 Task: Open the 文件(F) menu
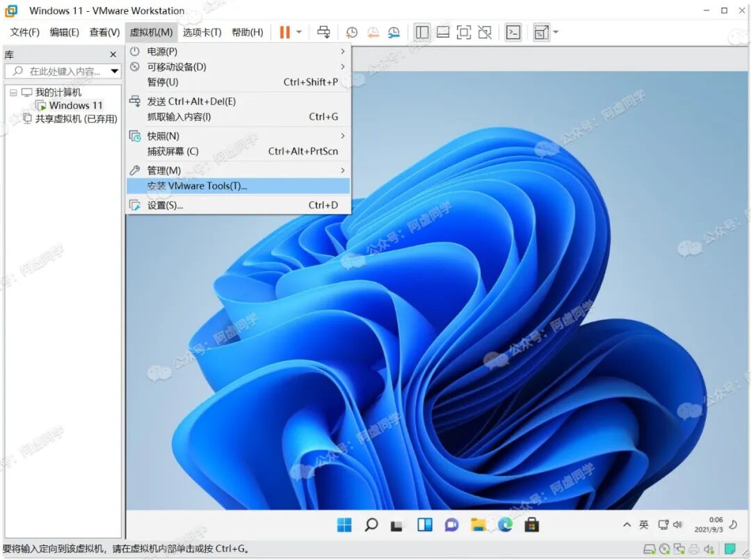[x=24, y=32]
